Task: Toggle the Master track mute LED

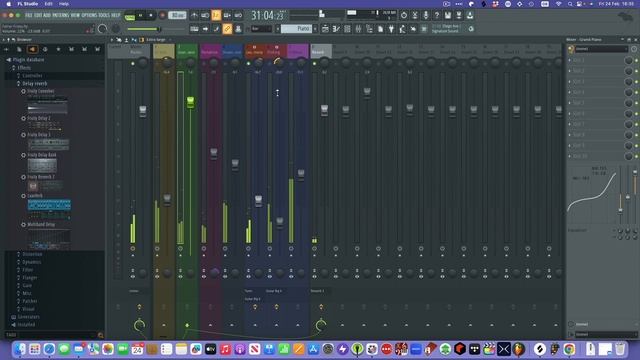Action: [133, 64]
